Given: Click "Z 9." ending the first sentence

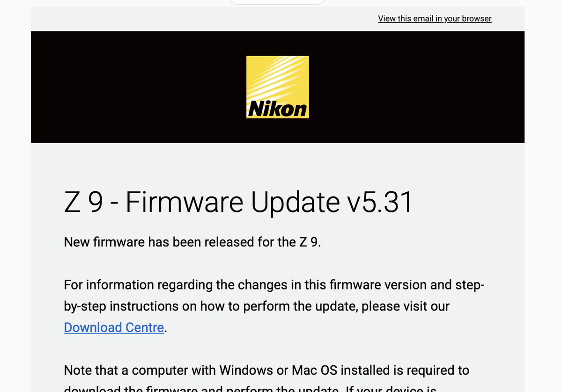Looking at the screenshot, I should tap(310, 242).
